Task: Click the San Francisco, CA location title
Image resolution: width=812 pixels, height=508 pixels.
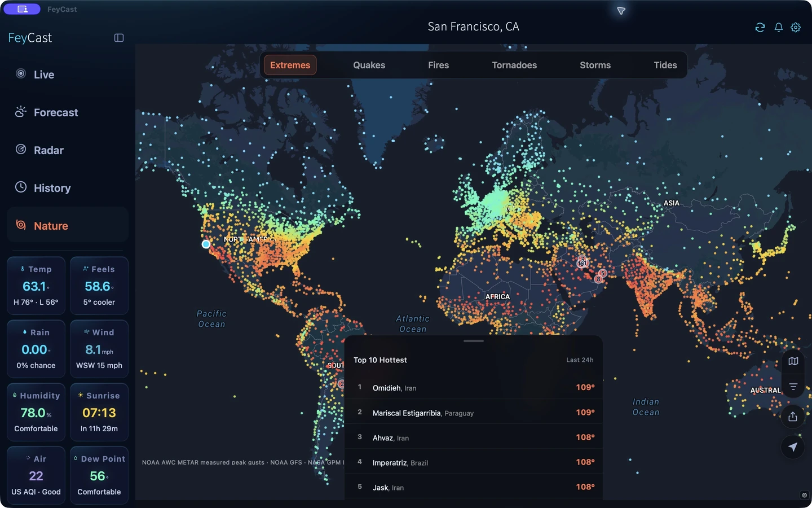Action: tap(473, 27)
